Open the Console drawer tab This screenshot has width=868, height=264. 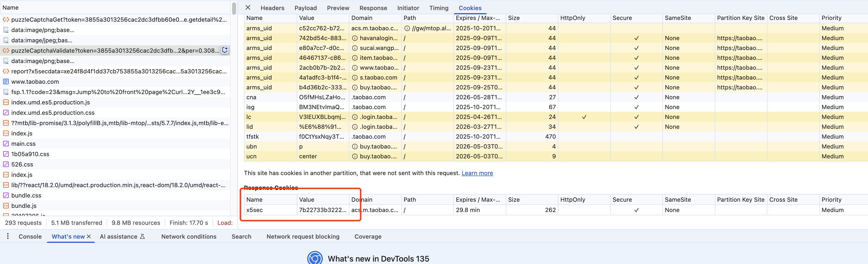click(30, 236)
